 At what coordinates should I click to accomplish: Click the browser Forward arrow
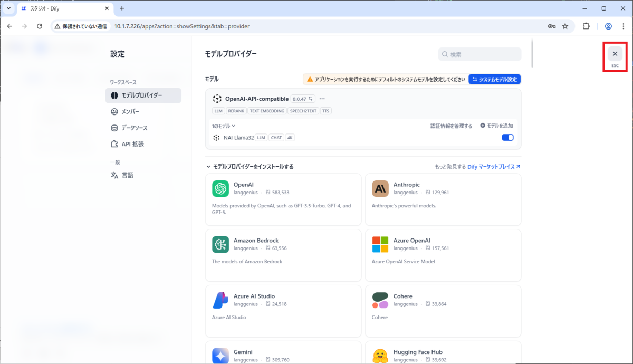point(24,26)
